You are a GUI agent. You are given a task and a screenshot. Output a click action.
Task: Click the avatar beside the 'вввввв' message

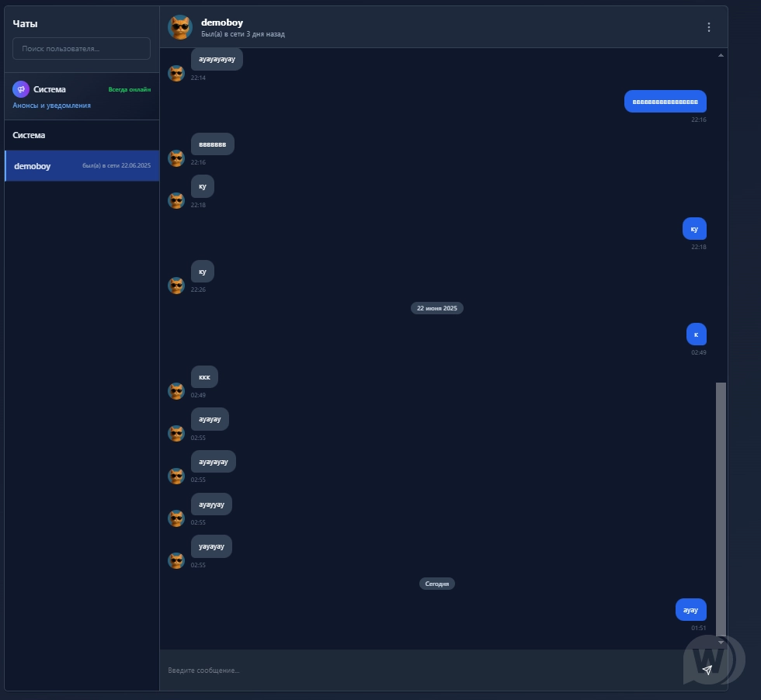pyautogui.click(x=176, y=158)
